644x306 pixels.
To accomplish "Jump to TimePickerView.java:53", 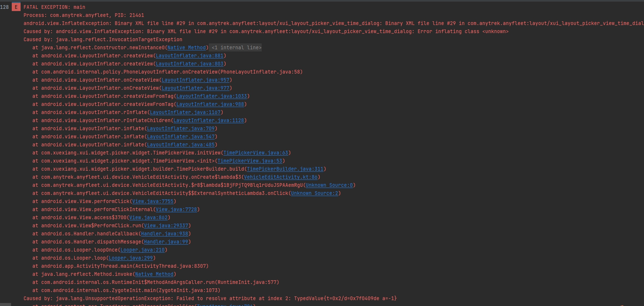I will tap(250, 161).
